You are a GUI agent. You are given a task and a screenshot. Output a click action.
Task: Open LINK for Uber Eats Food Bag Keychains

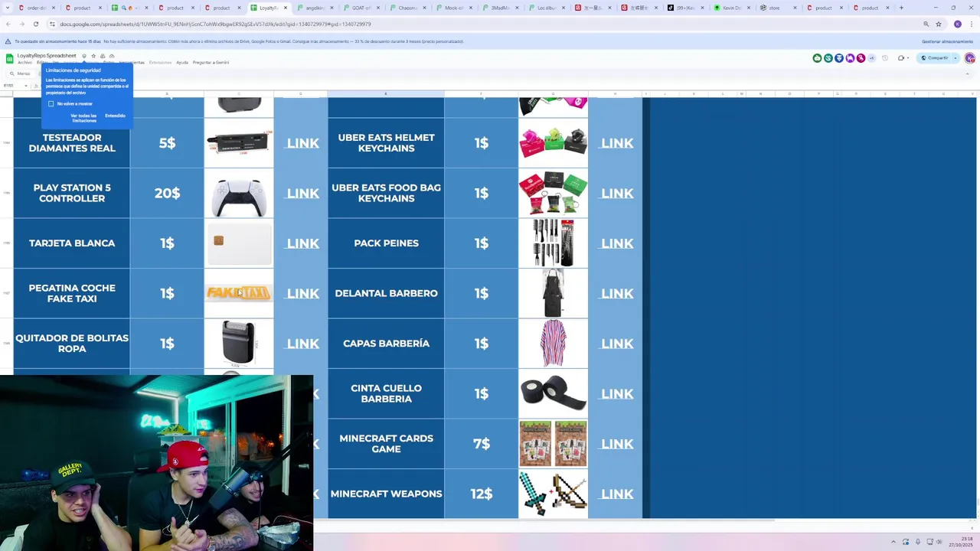tap(617, 193)
